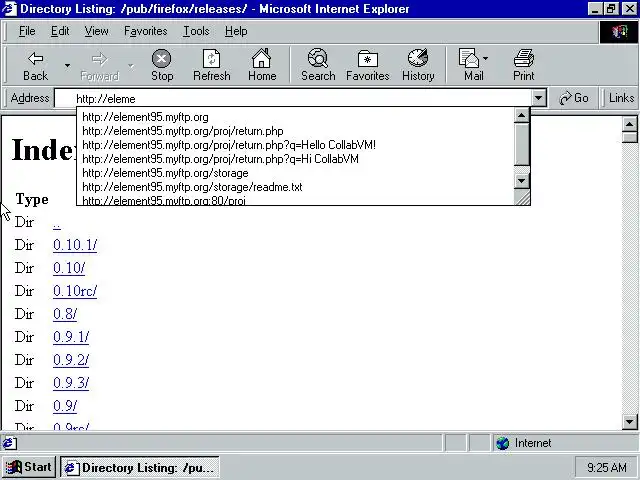Open the parent directory '..' link

[57, 224]
